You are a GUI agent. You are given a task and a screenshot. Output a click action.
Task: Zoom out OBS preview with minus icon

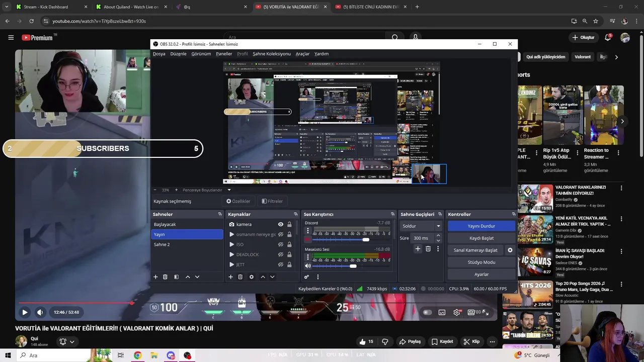click(155, 190)
